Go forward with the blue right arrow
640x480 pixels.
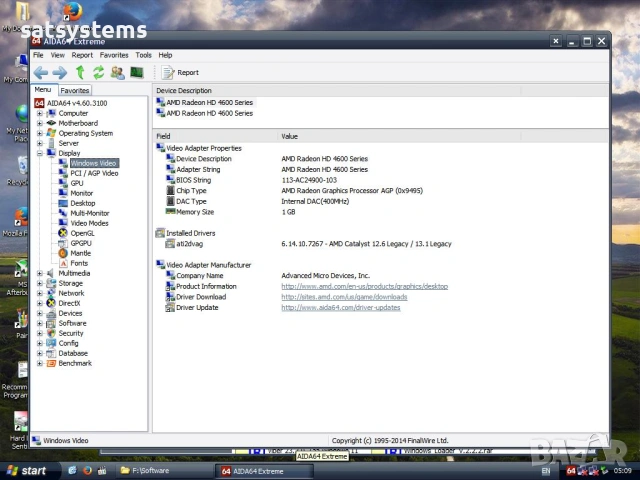coord(60,73)
